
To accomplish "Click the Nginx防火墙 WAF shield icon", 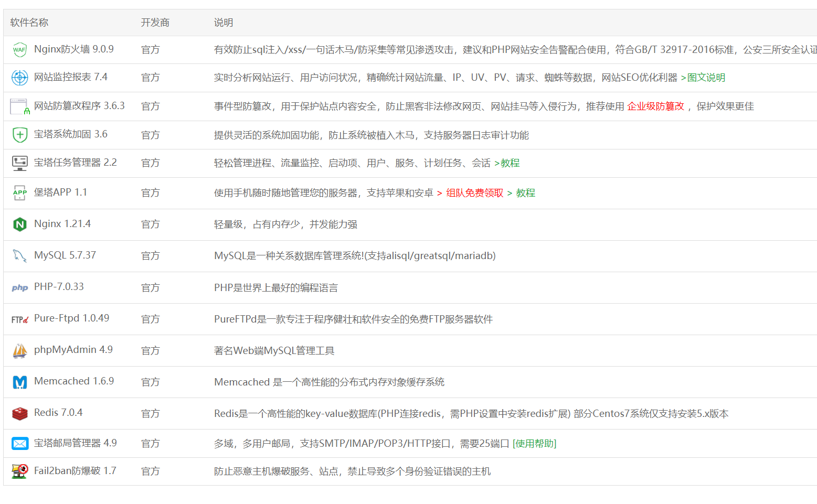I will click(19, 50).
